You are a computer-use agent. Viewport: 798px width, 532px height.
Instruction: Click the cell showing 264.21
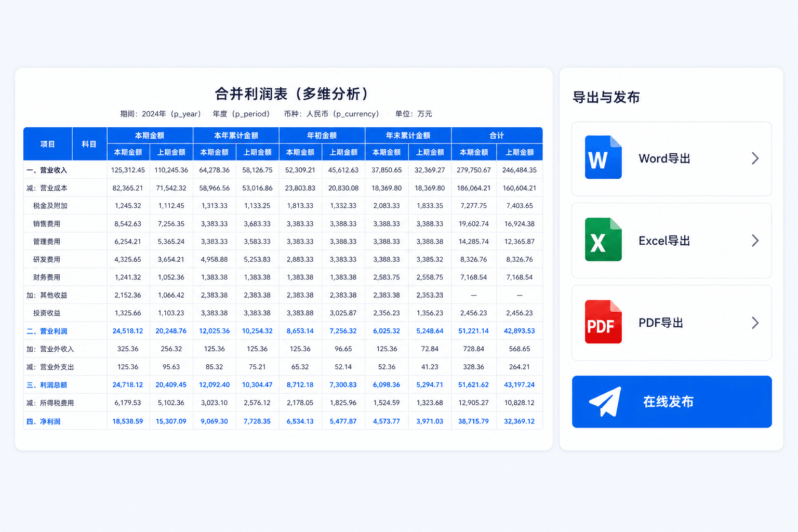[520, 367]
